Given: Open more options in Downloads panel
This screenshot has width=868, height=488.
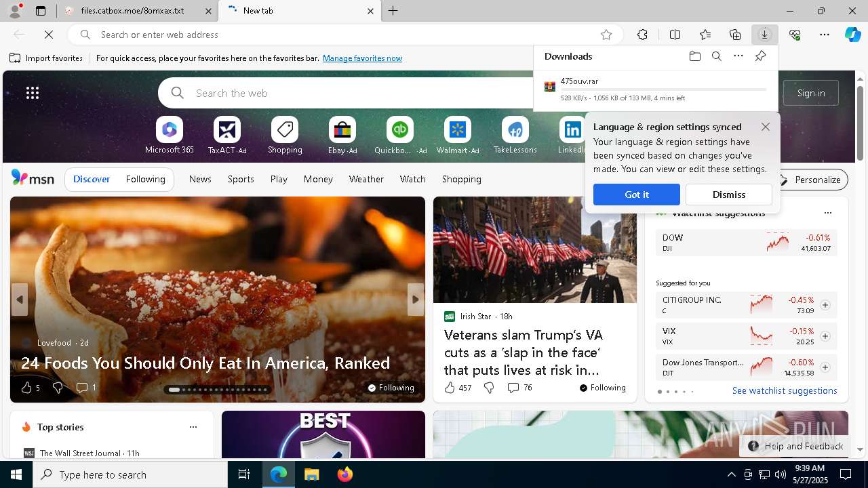Looking at the screenshot, I should pos(738,56).
